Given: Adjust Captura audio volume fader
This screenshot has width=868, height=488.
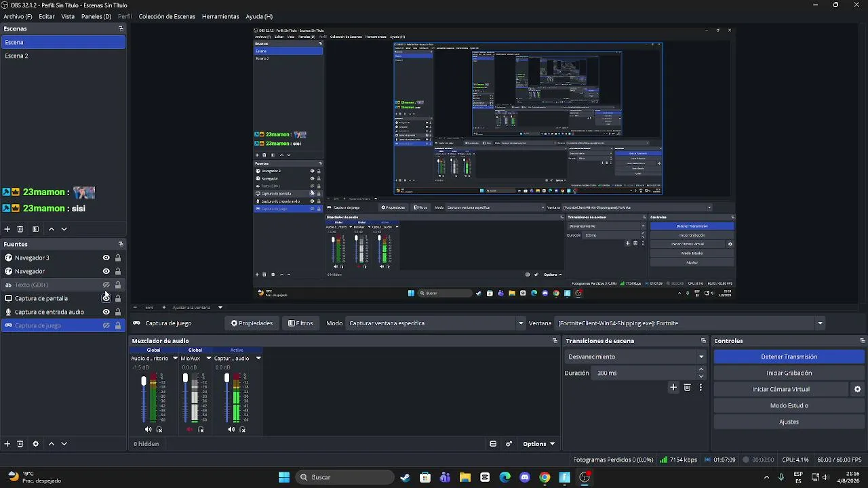Looking at the screenshot, I should click(x=226, y=378).
